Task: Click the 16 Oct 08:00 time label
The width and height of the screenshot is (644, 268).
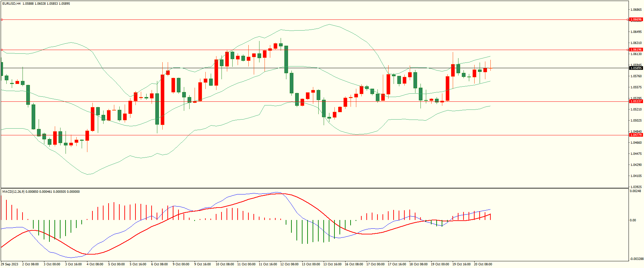Action: pyautogui.click(x=354, y=264)
